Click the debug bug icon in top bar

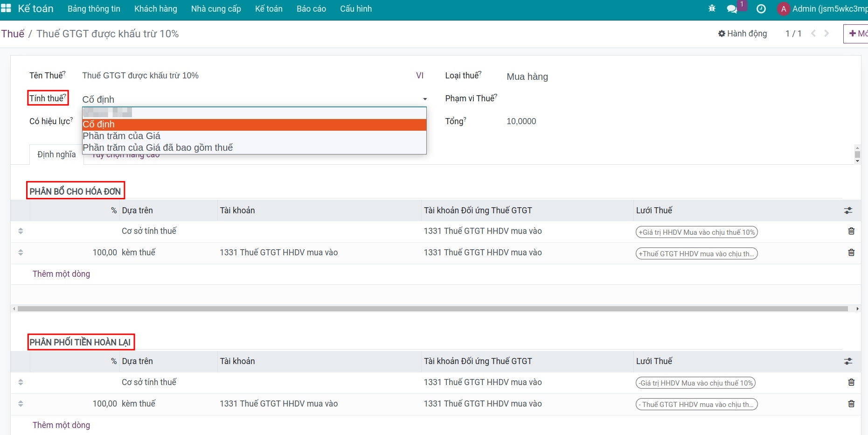coord(712,8)
